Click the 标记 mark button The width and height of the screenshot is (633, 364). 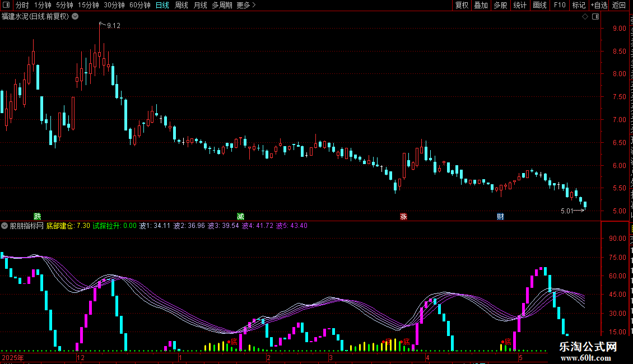[x=579, y=5]
